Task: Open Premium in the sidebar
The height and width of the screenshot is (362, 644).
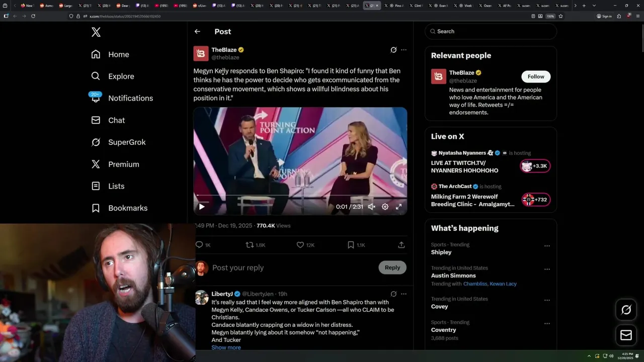Action: [115, 164]
